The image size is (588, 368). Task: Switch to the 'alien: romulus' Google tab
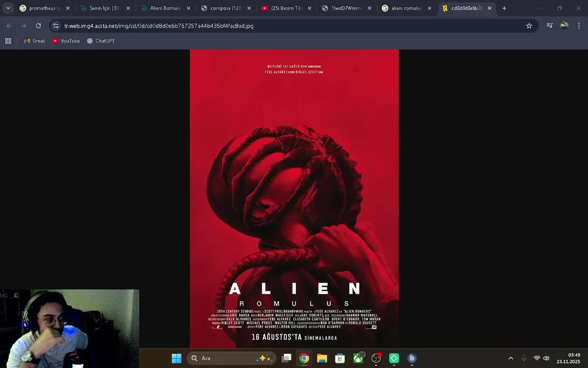[x=406, y=8]
